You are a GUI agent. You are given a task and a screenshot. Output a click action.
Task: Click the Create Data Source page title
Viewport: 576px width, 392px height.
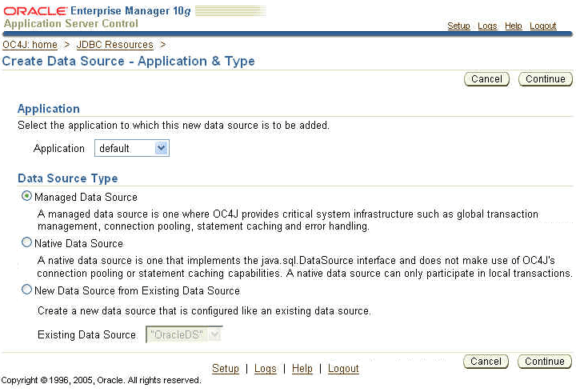pyautogui.click(x=128, y=61)
